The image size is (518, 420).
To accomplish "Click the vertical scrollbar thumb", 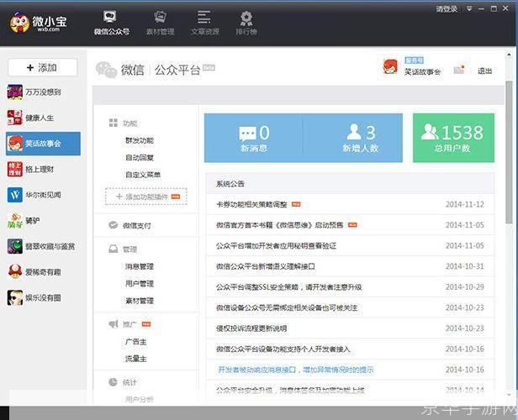I will click(x=509, y=152).
